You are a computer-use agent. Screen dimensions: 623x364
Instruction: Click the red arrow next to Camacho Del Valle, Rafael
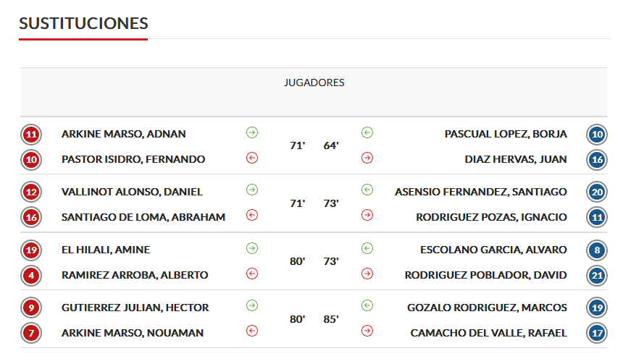(367, 331)
